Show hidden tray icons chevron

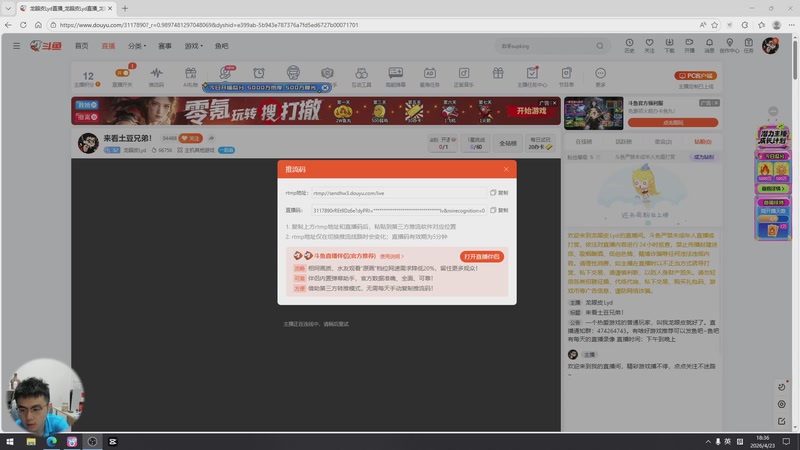pyautogui.click(x=708, y=441)
